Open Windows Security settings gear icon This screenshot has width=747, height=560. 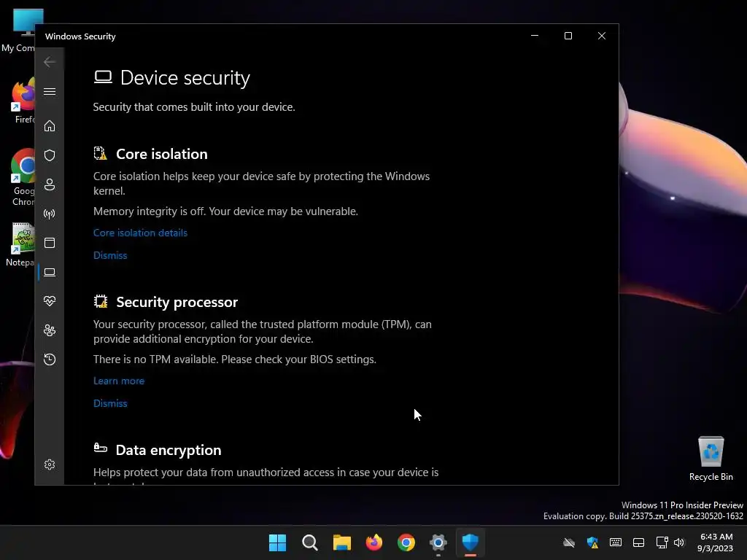point(50,464)
